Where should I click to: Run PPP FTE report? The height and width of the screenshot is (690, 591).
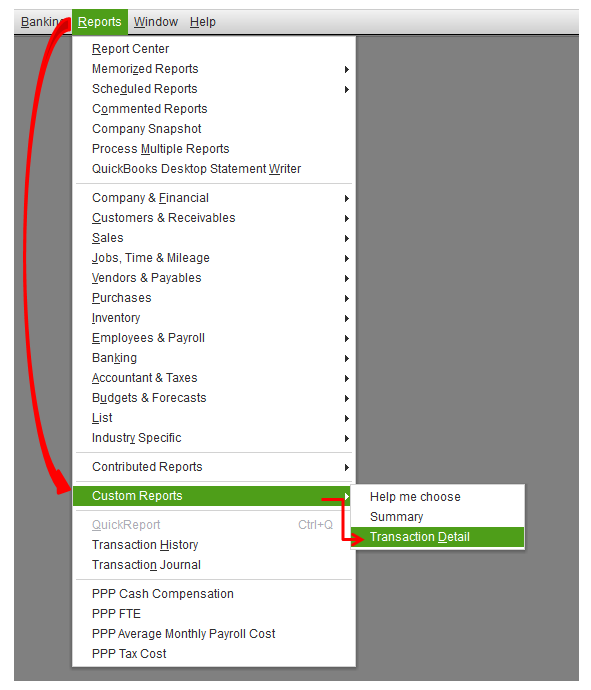click(116, 614)
